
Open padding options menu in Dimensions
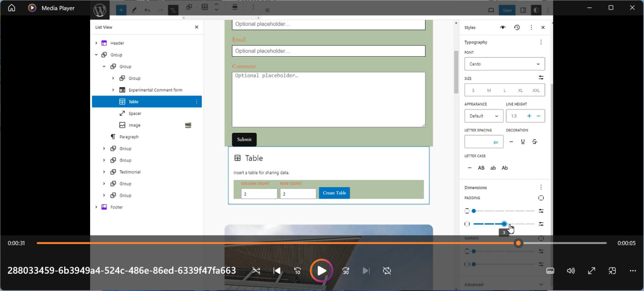point(541,188)
